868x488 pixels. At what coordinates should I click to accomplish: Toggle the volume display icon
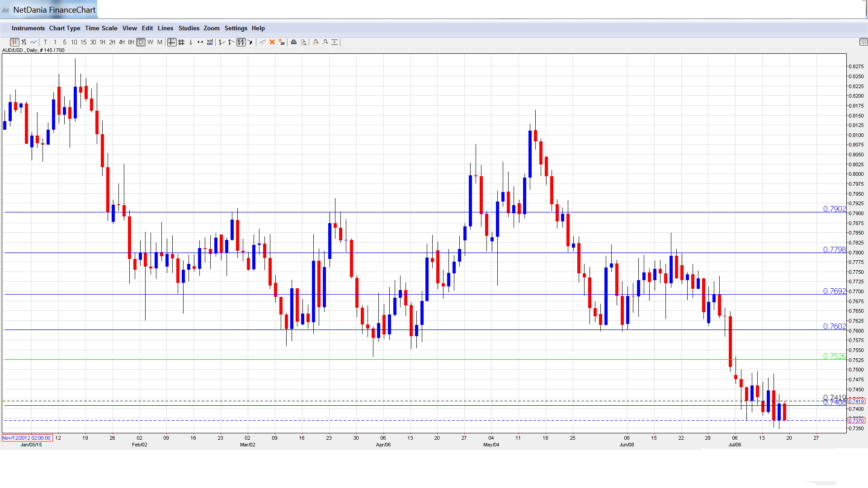click(x=210, y=42)
